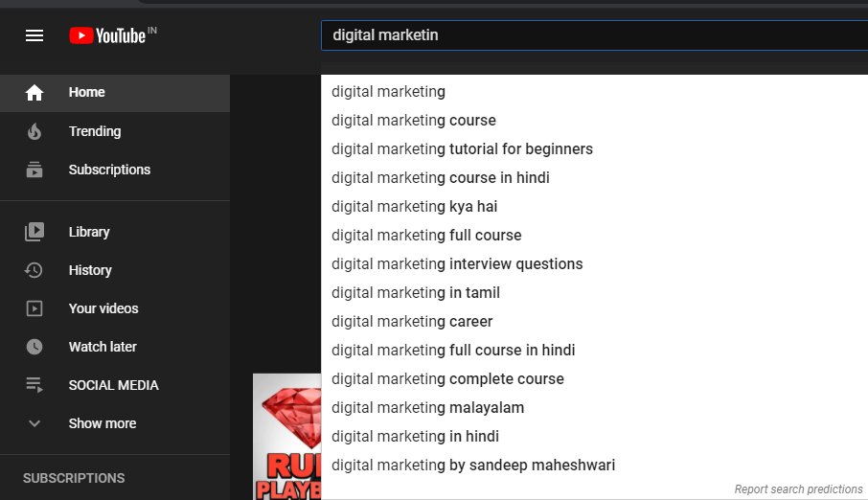Click the Your videos play icon
The image size is (868, 500).
coord(34,308)
